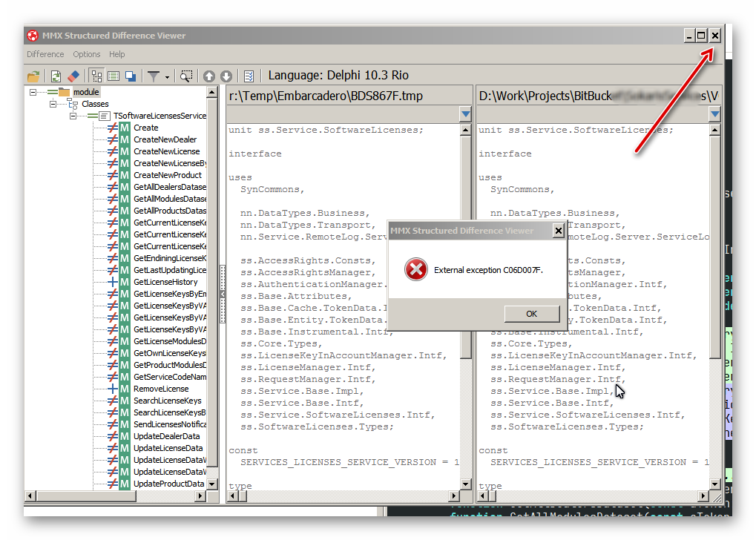756x540 pixels.
Task: Click the magnifier find toolbar icon
Action: pyautogui.click(x=186, y=76)
